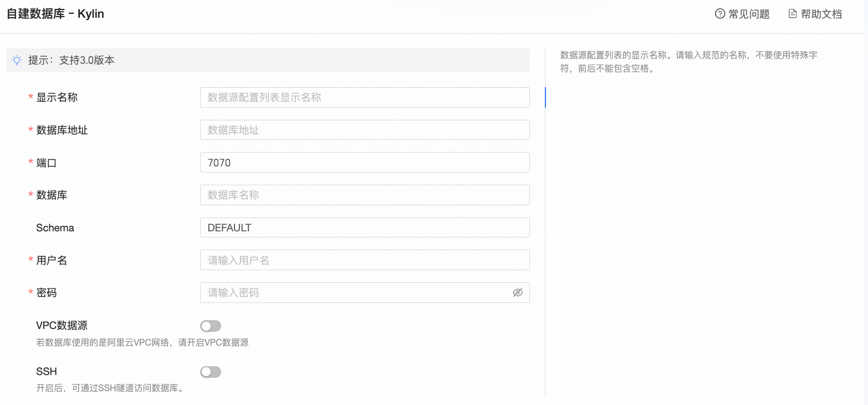Click the 数据库名称 input field
This screenshot has height=405, width=868.
pos(365,195)
